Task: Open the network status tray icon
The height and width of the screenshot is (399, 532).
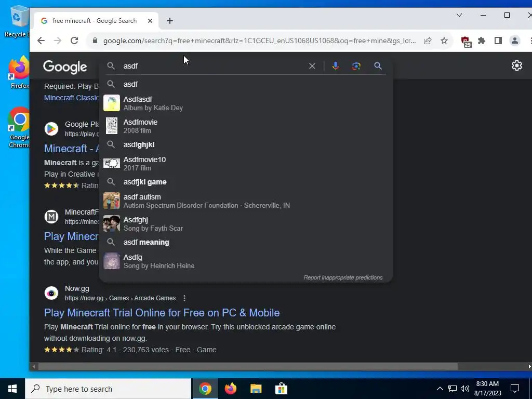Action: tap(453, 389)
